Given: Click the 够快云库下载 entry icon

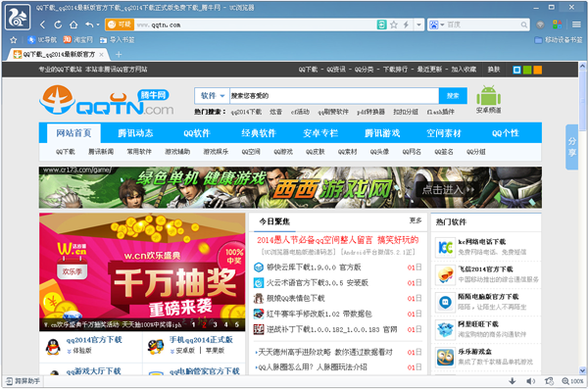Looking at the screenshot, I should click(259, 267).
